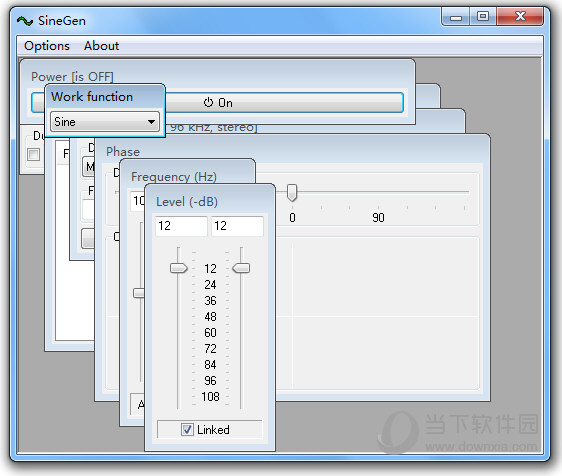Minimize the SineGen window
Screen dimensions: 562x476
(456, 17)
